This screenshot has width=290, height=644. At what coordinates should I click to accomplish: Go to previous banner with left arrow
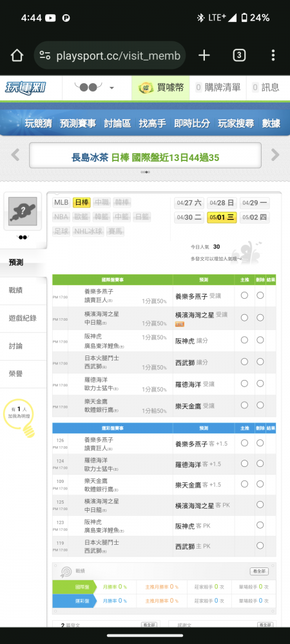15,155
